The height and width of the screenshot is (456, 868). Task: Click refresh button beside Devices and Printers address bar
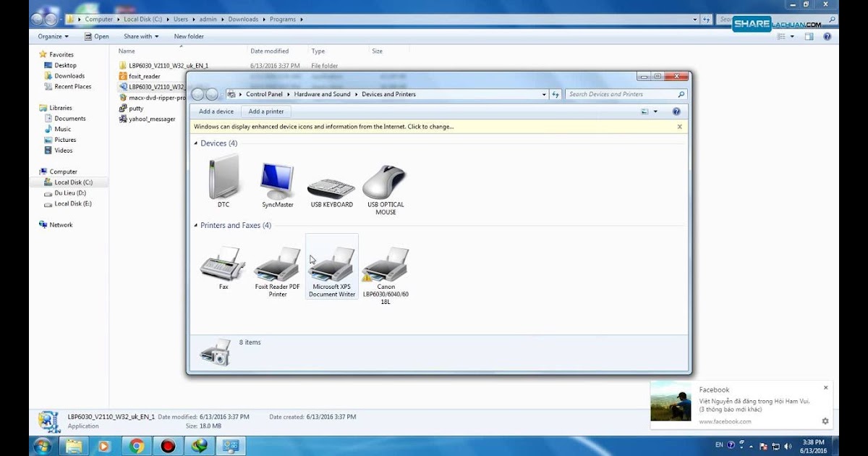coord(556,94)
